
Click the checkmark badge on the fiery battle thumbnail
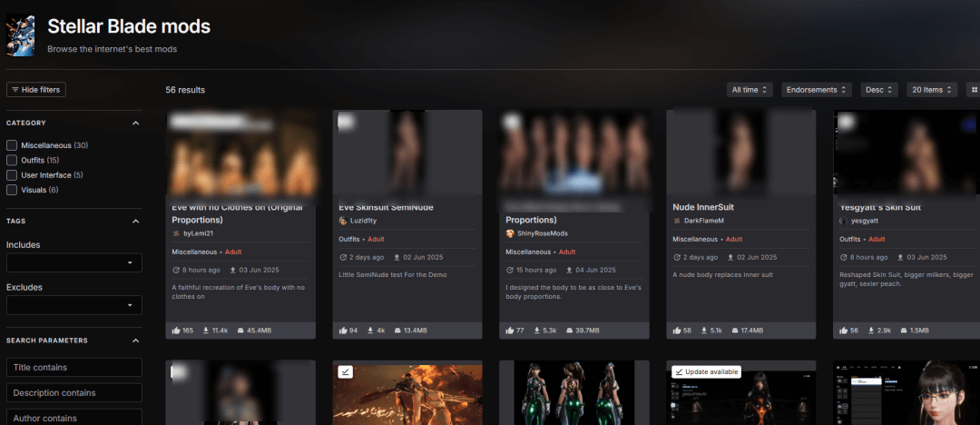pos(345,371)
